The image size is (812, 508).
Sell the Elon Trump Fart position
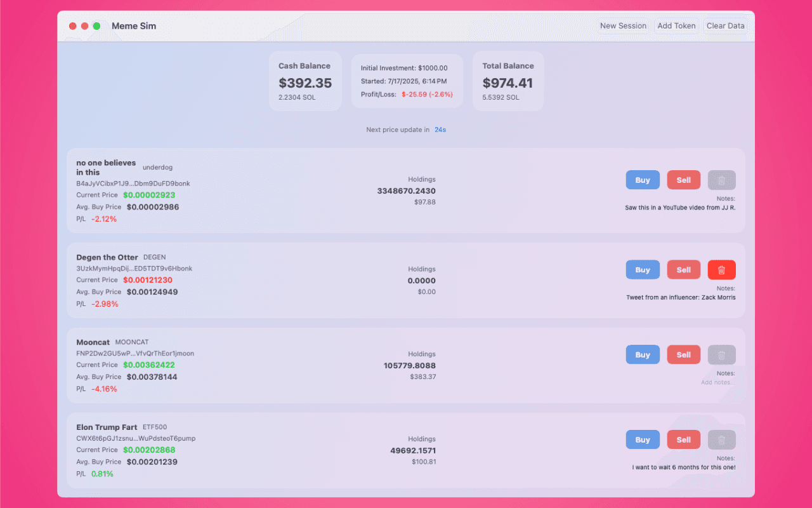[x=683, y=439]
